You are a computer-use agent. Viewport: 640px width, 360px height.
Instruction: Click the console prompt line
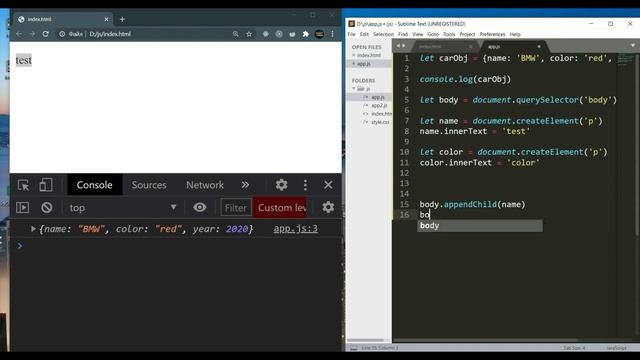click(x=176, y=246)
